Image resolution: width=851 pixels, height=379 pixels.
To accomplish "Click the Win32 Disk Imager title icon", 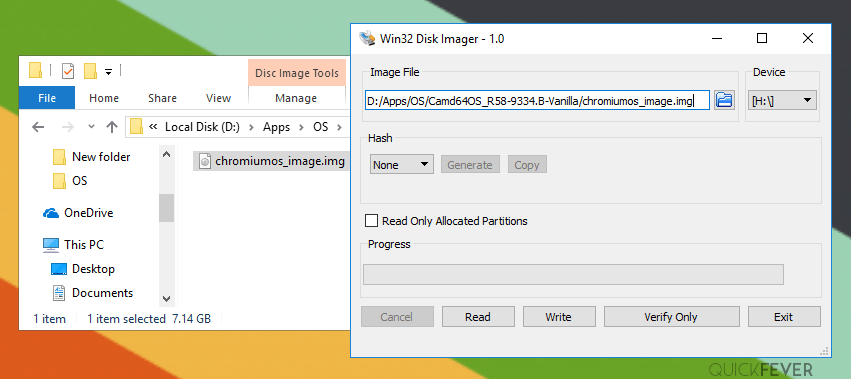I will click(367, 39).
